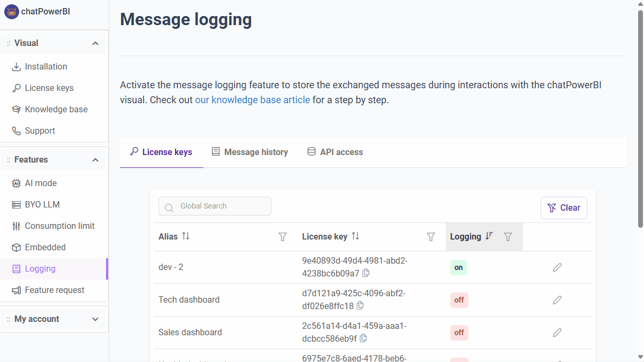Sort the table by Alias
The height and width of the screenshot is (362, 644).
coord(186,236)
